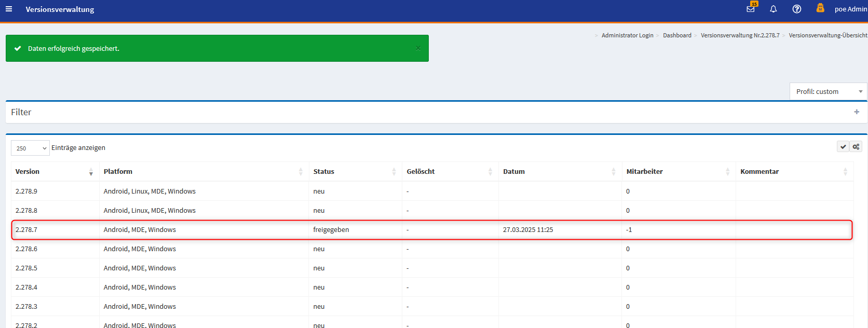Open Versionsverwaltung Nr.2.278.7 breadcrumb

(x=740, y=35)
